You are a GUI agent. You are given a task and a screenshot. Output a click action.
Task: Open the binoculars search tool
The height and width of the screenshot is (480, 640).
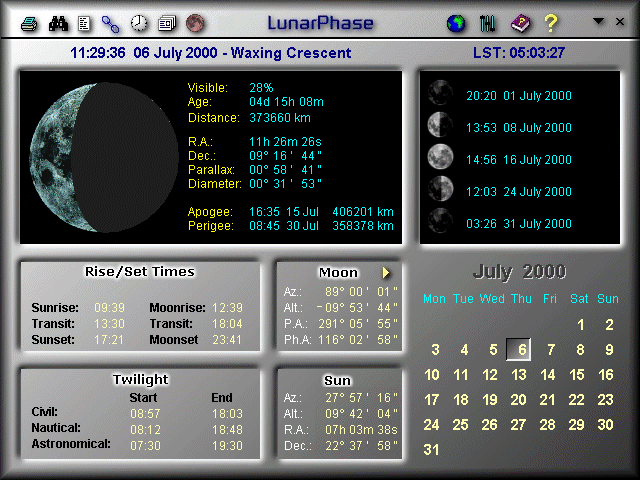pyautogui.click(x=58, y=24)
